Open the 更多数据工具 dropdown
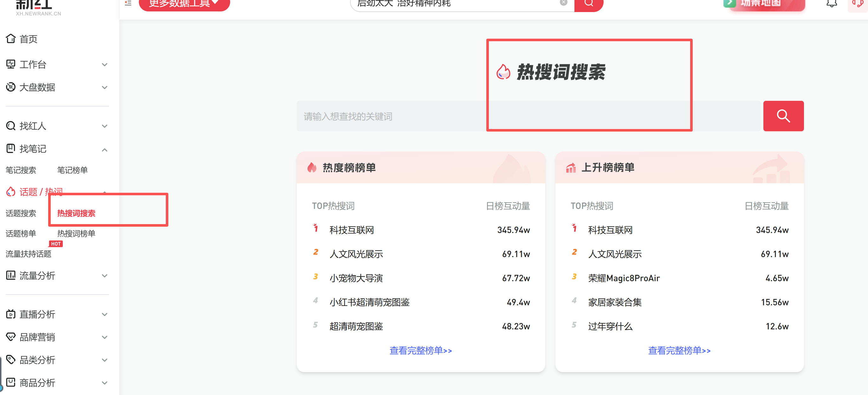This screenshot has width=868, height=395. (x=184, y=4)
